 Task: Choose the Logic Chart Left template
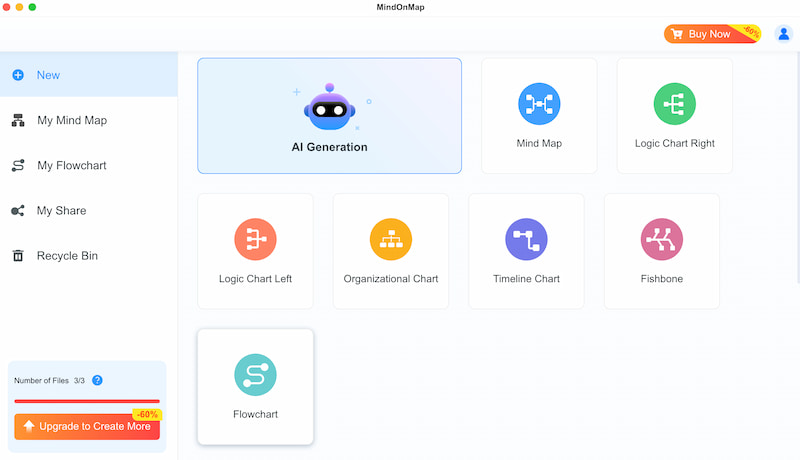coord(255,251)
